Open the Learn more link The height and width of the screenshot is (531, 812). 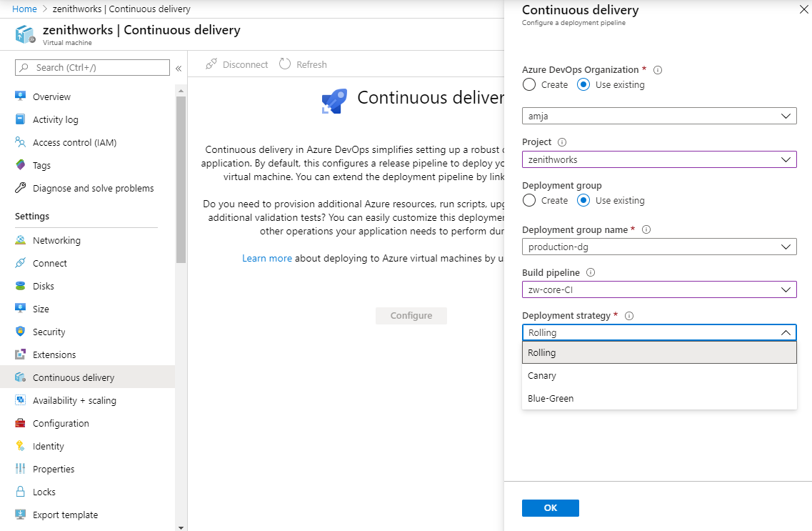(x=267, y=258)
